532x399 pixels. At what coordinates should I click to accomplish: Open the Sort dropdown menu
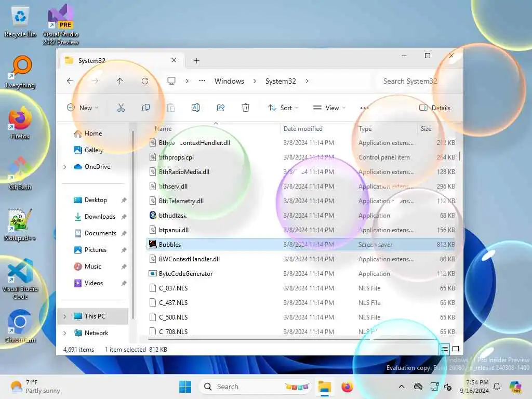pyautogui.click(x=283, y=108)
